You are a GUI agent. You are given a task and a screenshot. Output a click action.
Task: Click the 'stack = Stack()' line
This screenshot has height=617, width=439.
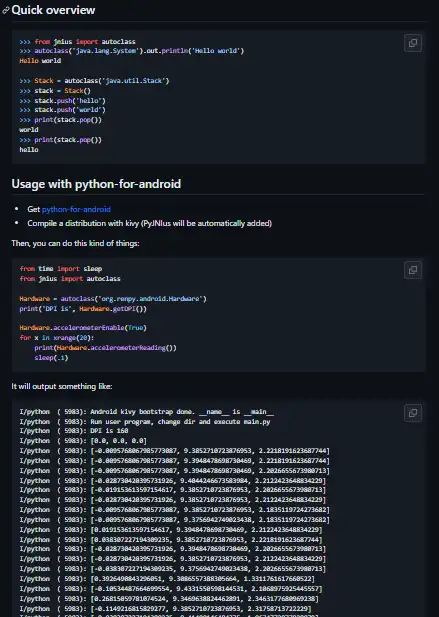coord(55,91)
